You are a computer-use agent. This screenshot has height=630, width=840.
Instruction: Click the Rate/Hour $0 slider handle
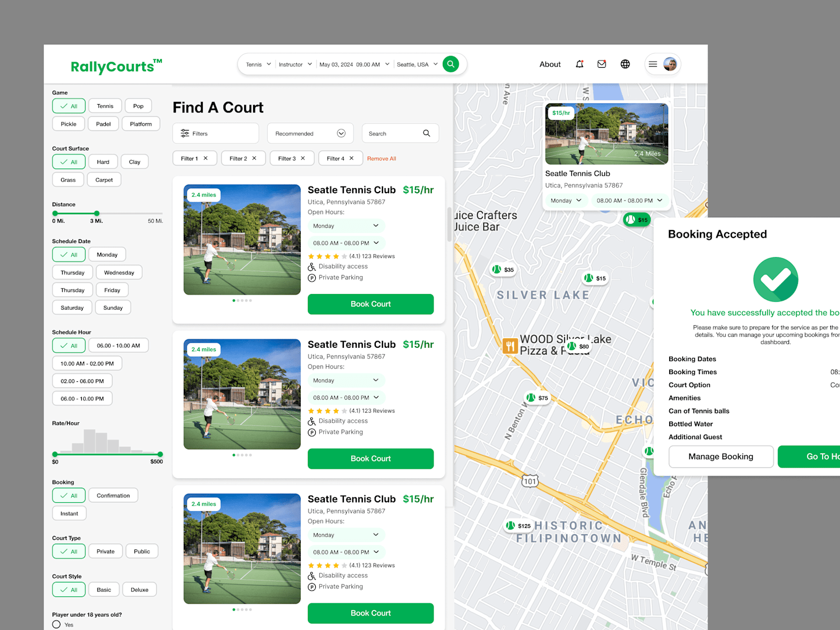click(55, 454)
